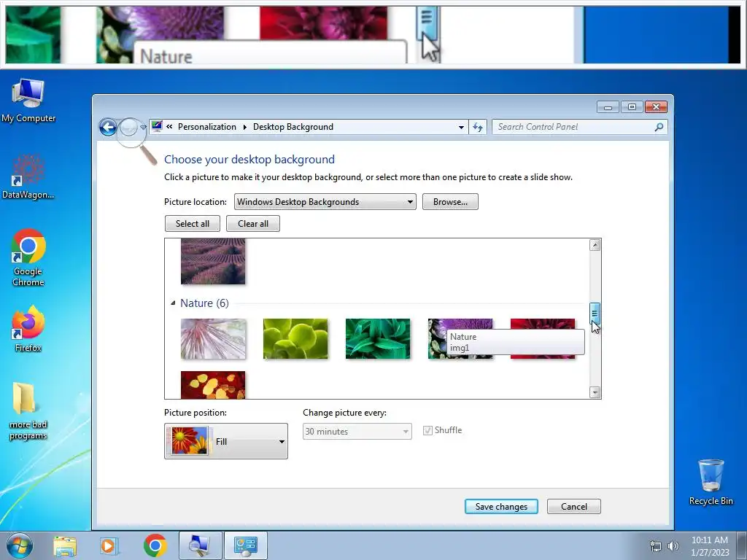Open Google Chrome from the taskbar
The height and width of the screenshot is (560, 747).
155,545
